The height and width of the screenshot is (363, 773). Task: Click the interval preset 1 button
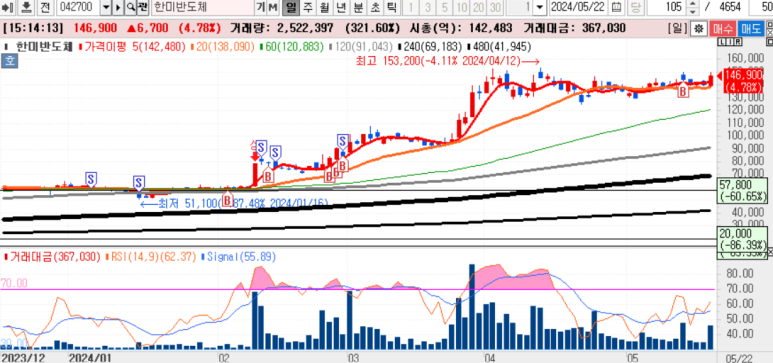pyautogui.click(x=411, y=7)
